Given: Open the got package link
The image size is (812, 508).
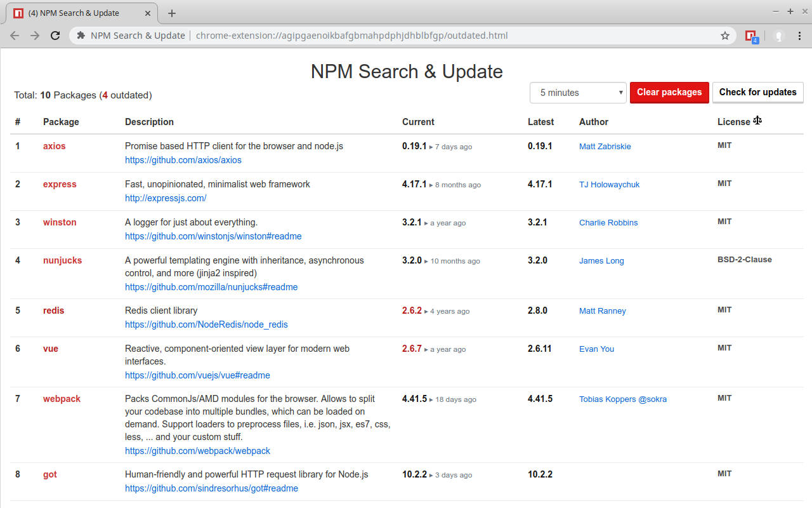Looking at the screenshot, I should click(x=50, y=474).
